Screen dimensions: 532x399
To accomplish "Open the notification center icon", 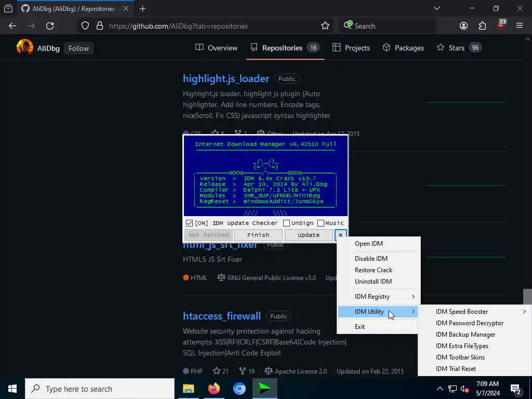I will click(516, 389).
